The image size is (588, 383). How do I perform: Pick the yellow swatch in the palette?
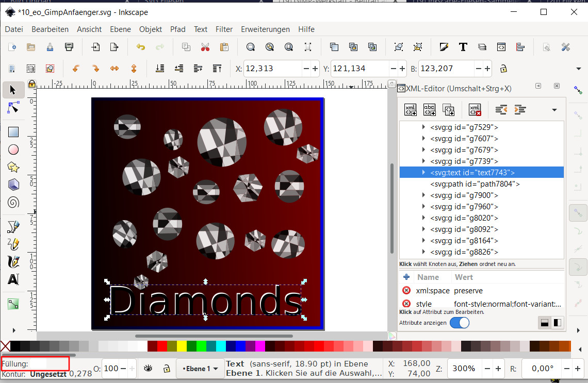[182, 345]
